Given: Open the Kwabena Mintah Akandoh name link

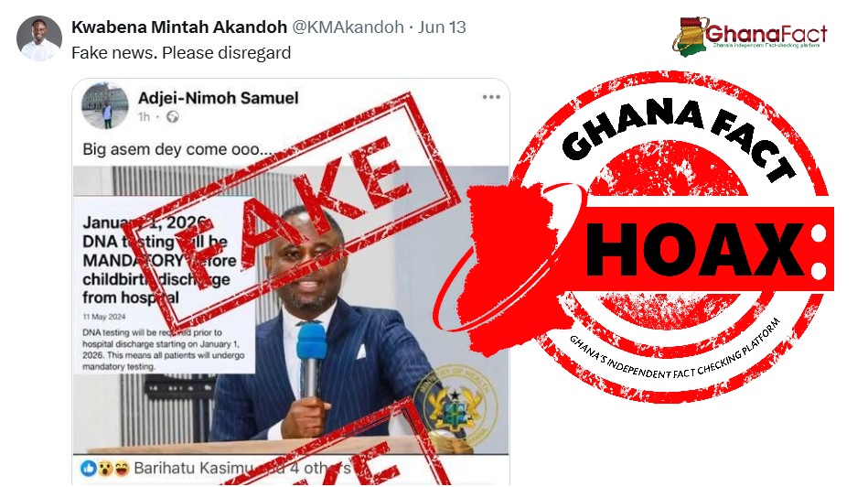Looking at the screenshot, I should tap(179, 27).
